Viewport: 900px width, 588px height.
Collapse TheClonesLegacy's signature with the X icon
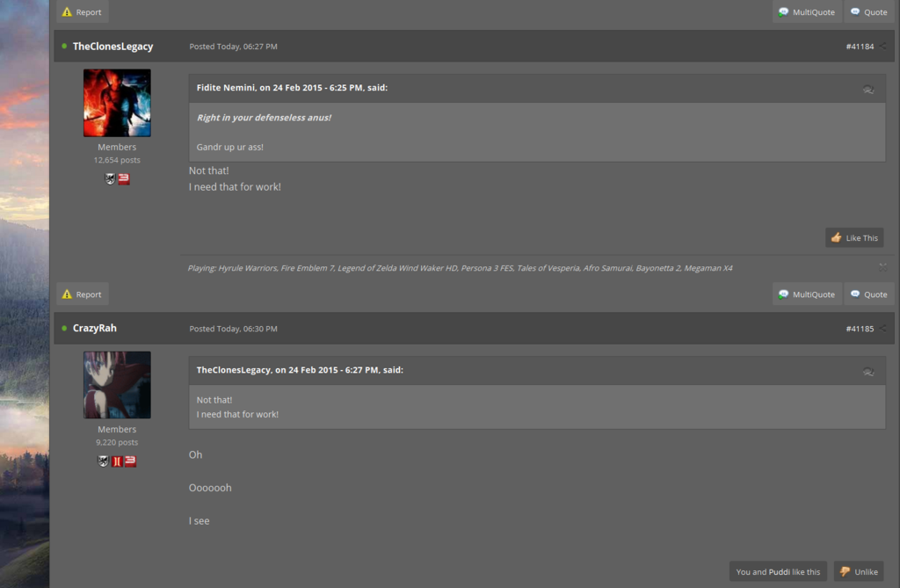(882, 267)
